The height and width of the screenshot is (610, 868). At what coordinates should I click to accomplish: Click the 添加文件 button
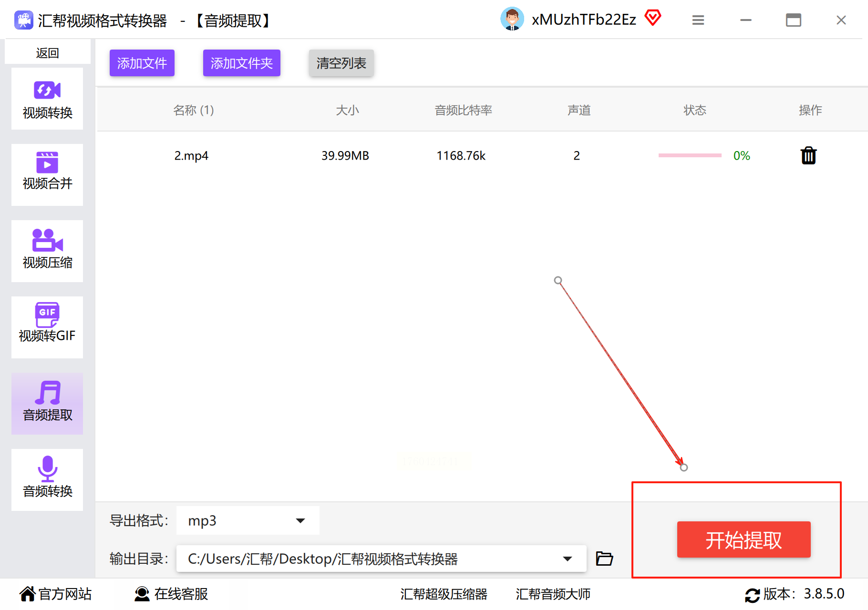(x=142, y=63)
